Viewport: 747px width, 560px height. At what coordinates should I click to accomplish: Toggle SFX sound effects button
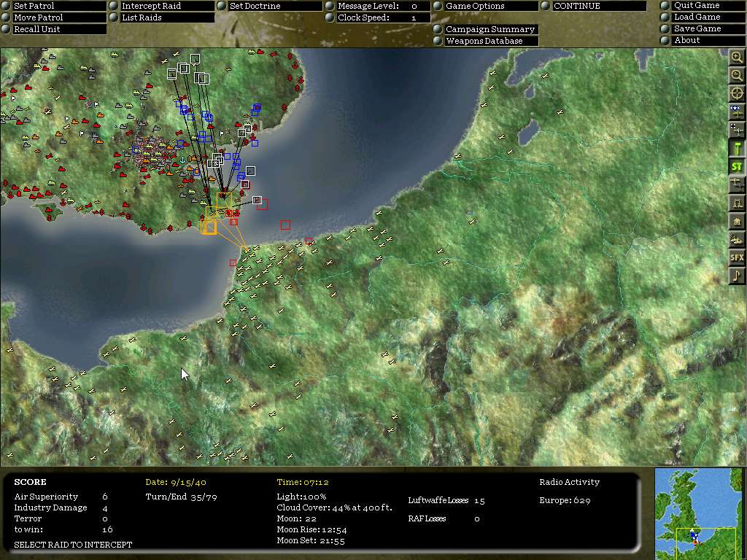[x=737, y=257]
